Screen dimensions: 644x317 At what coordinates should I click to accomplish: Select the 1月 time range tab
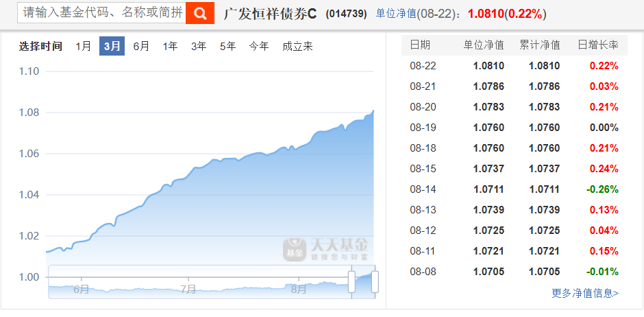(84, 46)
